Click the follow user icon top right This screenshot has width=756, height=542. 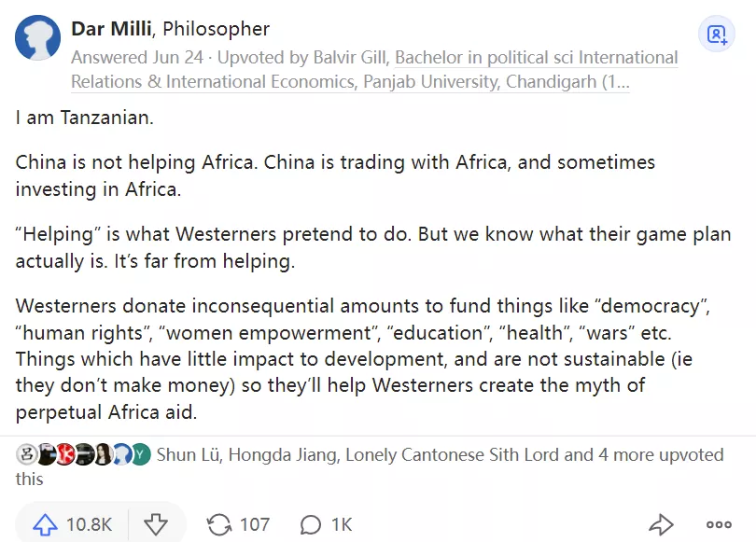tap(717, 35)
